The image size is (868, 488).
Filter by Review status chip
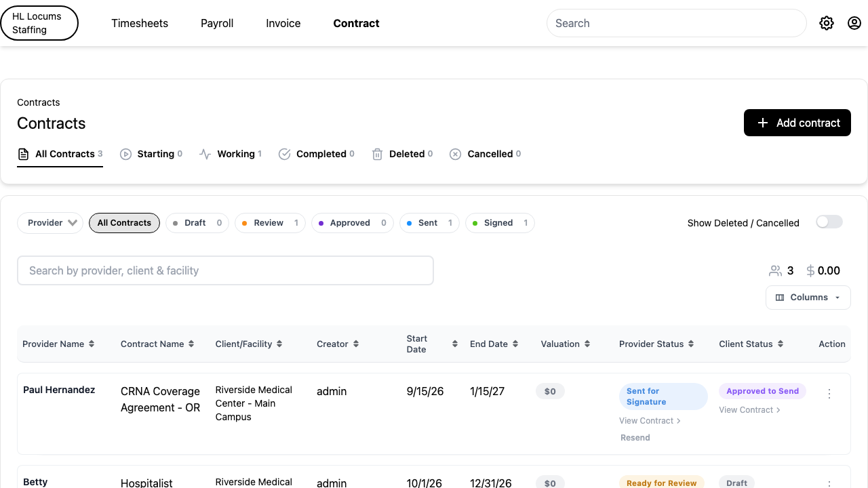coord(270,223)
